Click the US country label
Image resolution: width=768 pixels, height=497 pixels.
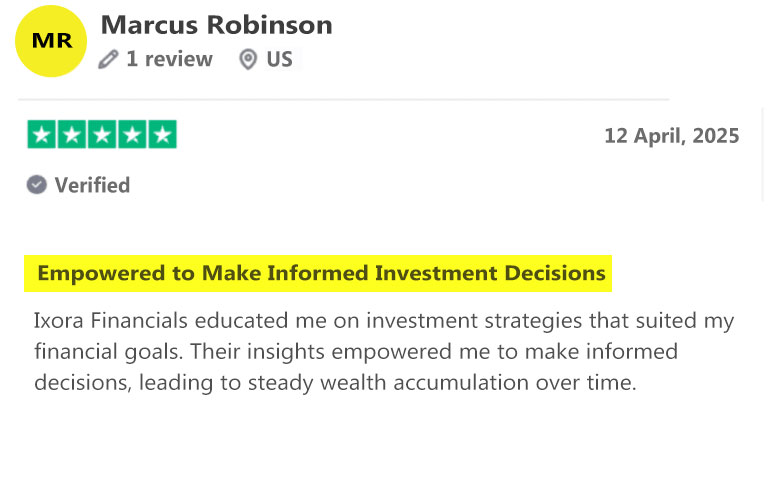coord(279,59)
